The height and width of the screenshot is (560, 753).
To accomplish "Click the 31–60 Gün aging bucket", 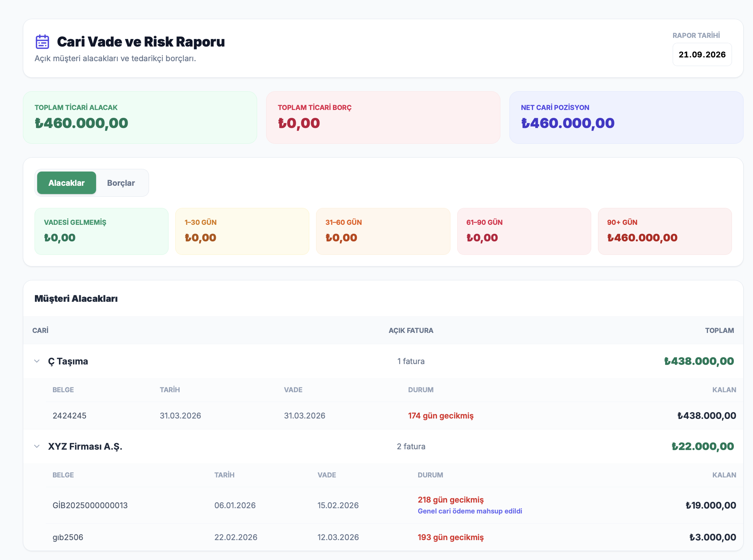I will click(383, 231).
